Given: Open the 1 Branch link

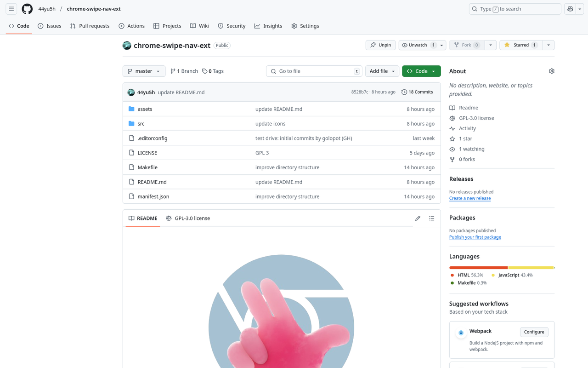Looking at the screenshot, I should (x=184, y=71).
